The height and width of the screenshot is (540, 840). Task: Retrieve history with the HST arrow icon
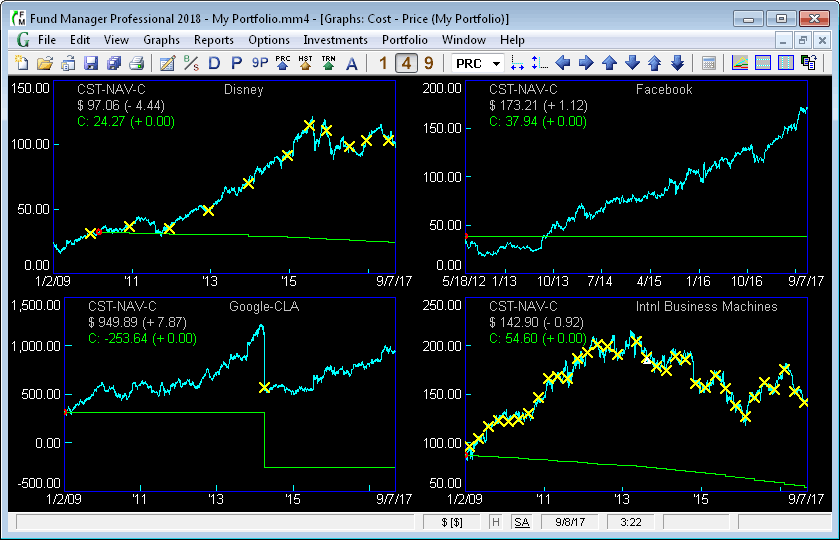click(x=305, y=63)
